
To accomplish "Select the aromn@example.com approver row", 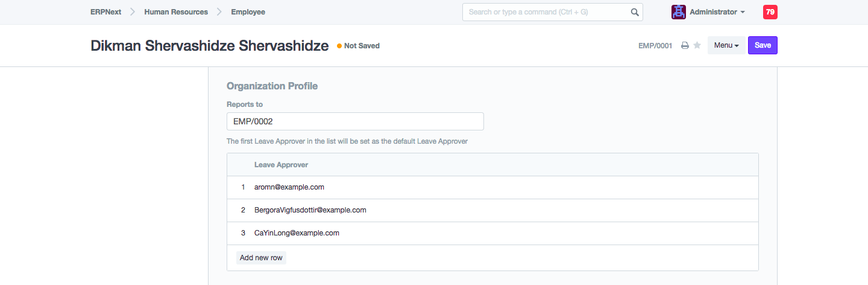I will 289,187.
